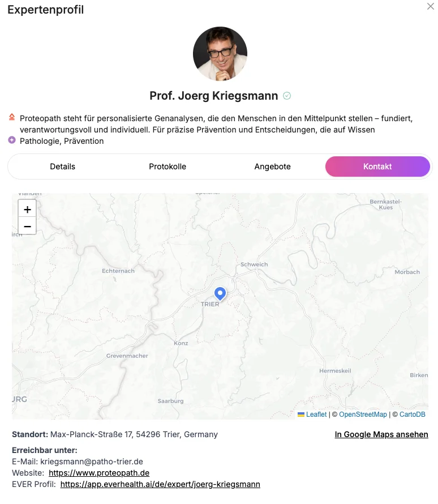The height and width of the screenshot is (504, 438).
Task: Click the Leaflet flag icon in attribution
Action: point(301,415)
